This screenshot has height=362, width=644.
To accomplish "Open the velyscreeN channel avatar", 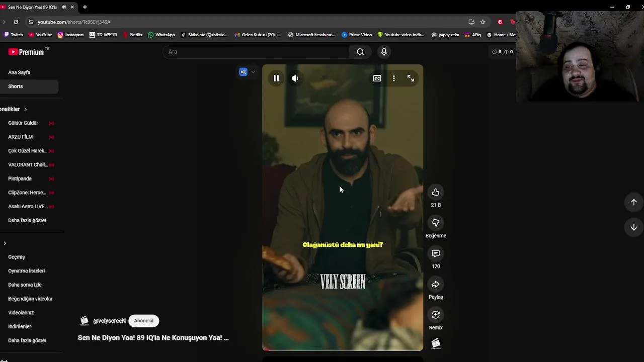I will tap(84, 321).
